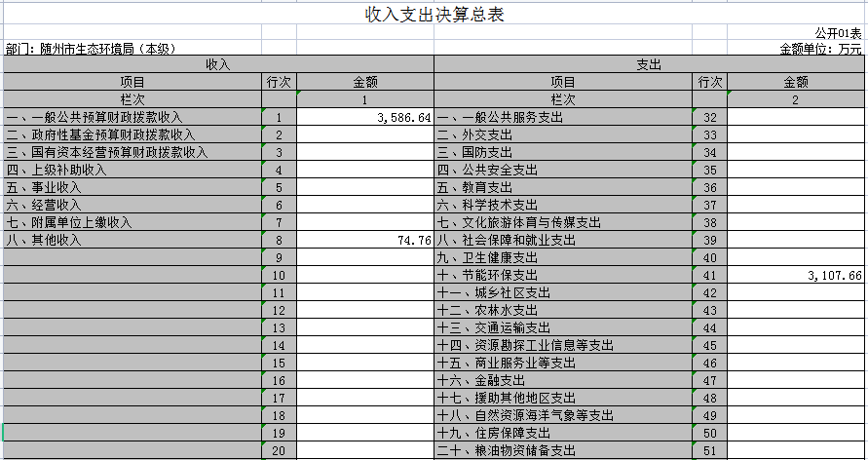Click the empty amount cell for 二、外交支出

point(797,134)
